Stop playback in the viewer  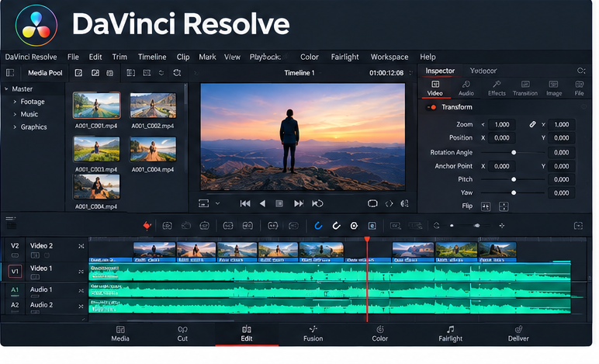279,203
